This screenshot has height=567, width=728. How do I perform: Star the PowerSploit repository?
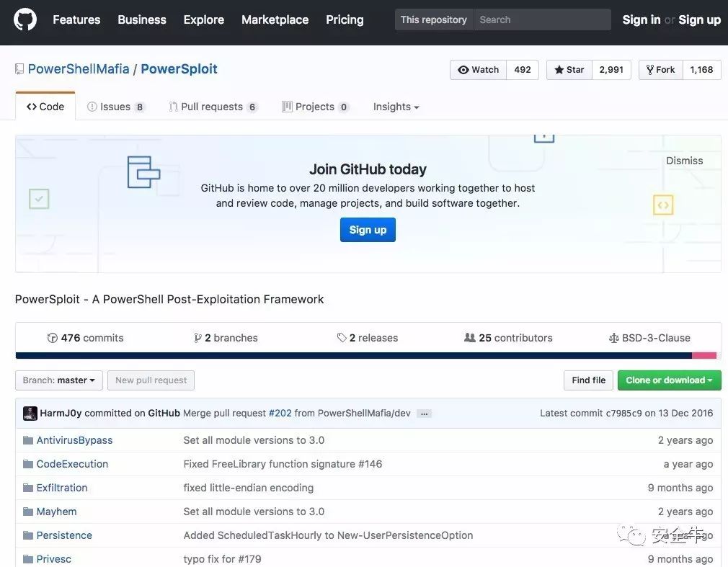click(569, 70)
